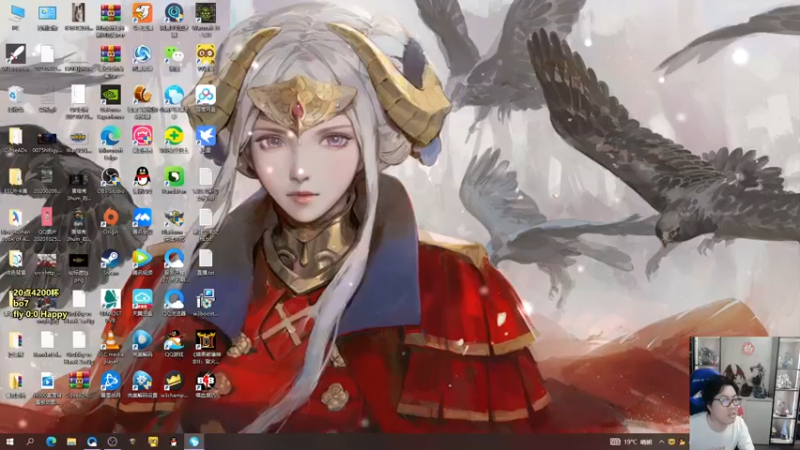The height and width of the screenshot is (450, 800).
Task: Open the Tencent Meeting desktop shortcut
Action: coord(142,218)
